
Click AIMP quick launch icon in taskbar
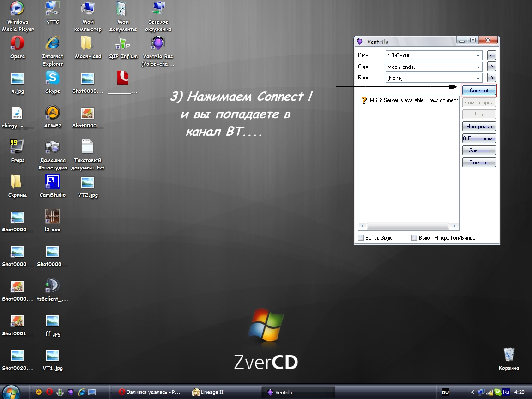pyautogui.click(x=39, y=392)
